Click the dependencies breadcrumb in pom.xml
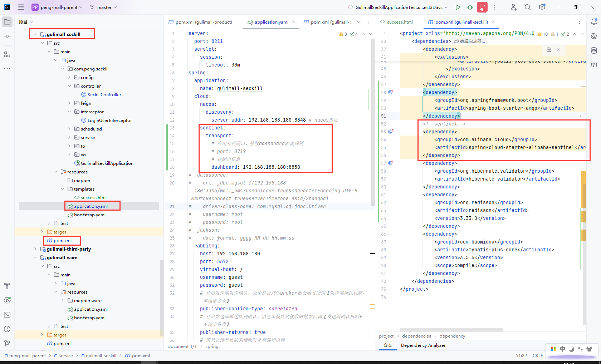 tap(416, 336)
